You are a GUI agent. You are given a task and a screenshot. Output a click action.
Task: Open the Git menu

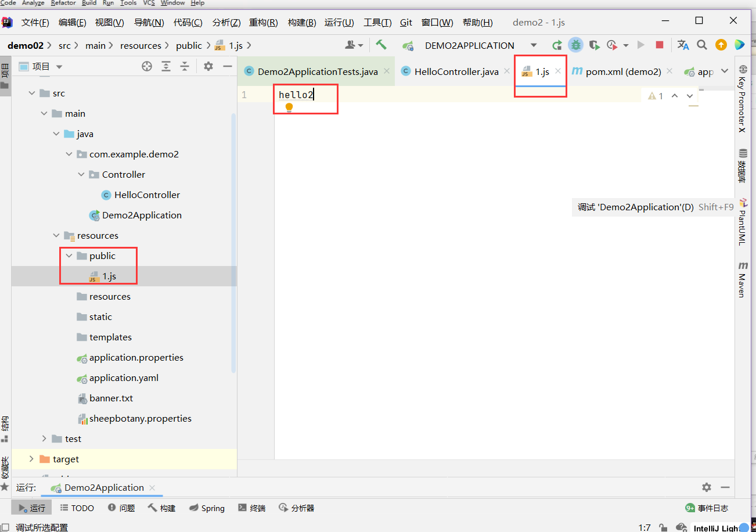coord(406,22)
